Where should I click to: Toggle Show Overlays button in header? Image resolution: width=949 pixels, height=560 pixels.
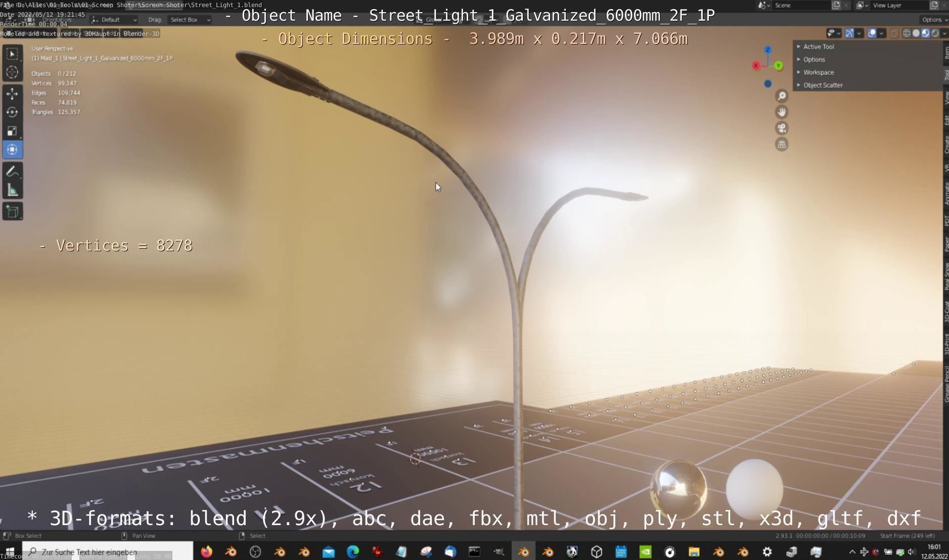tap(872, 33)
